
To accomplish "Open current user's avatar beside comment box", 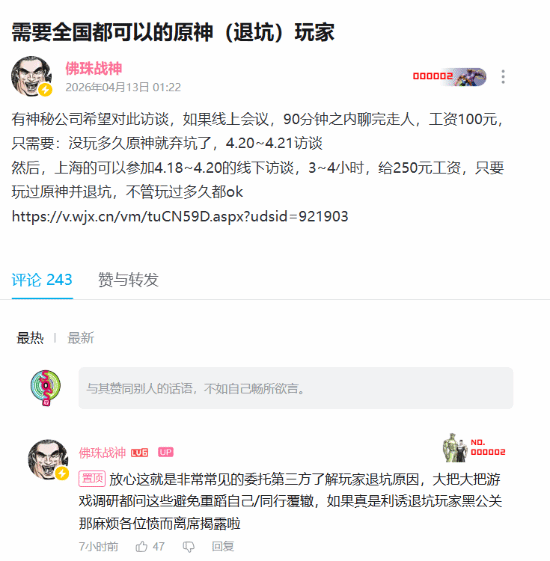I will point(45,387).
